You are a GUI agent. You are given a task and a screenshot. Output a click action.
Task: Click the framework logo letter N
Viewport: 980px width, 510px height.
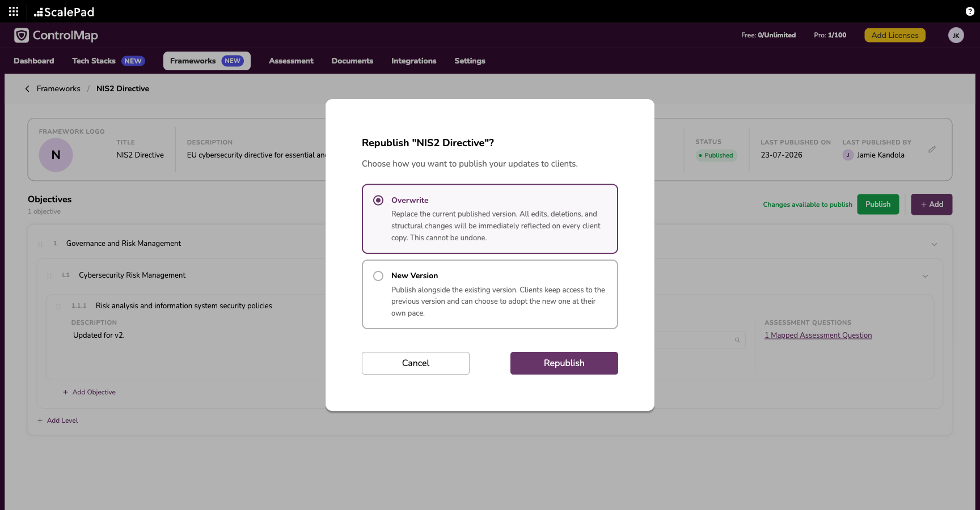56,155
